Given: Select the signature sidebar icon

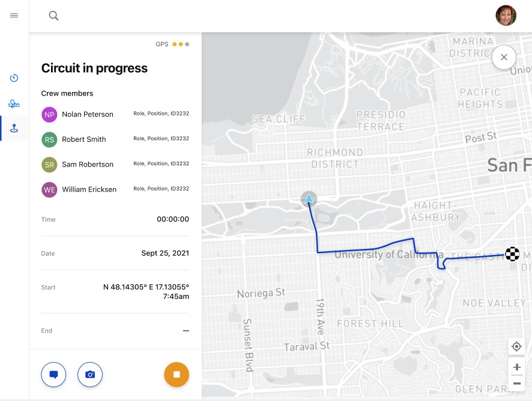Looking at the screenshot, I should (14, 103).
